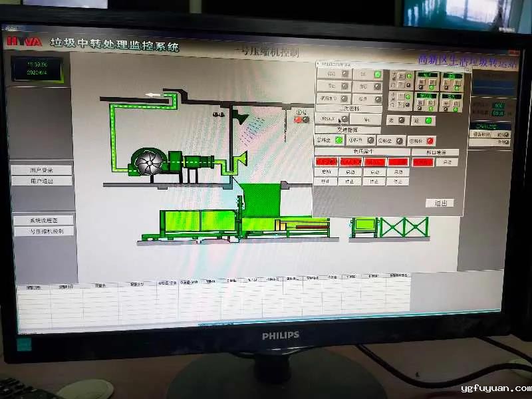Click the green compactor body graphic
The height and width of the screenshot is (399, 532).
[x=199, y=222]
